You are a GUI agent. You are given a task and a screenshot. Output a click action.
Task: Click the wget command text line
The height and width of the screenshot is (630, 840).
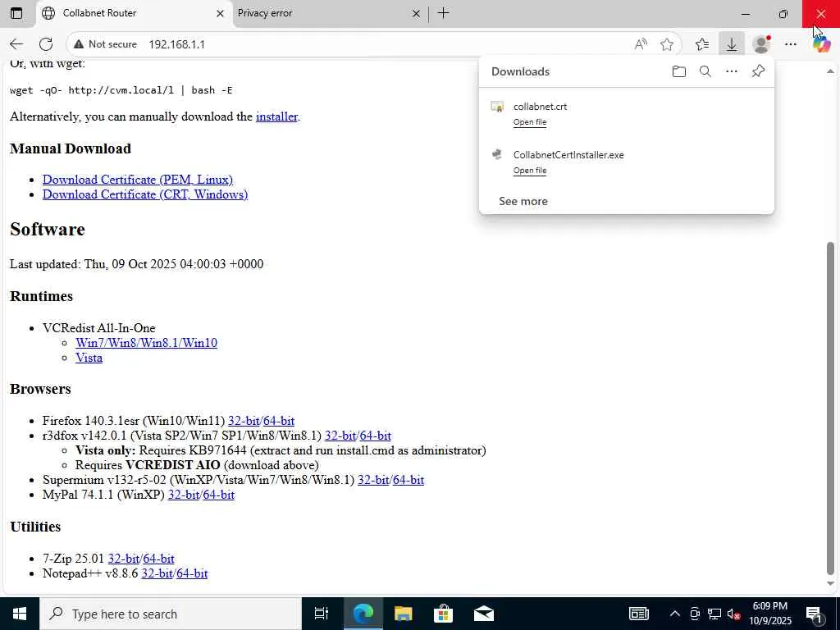tap(121, 90)
